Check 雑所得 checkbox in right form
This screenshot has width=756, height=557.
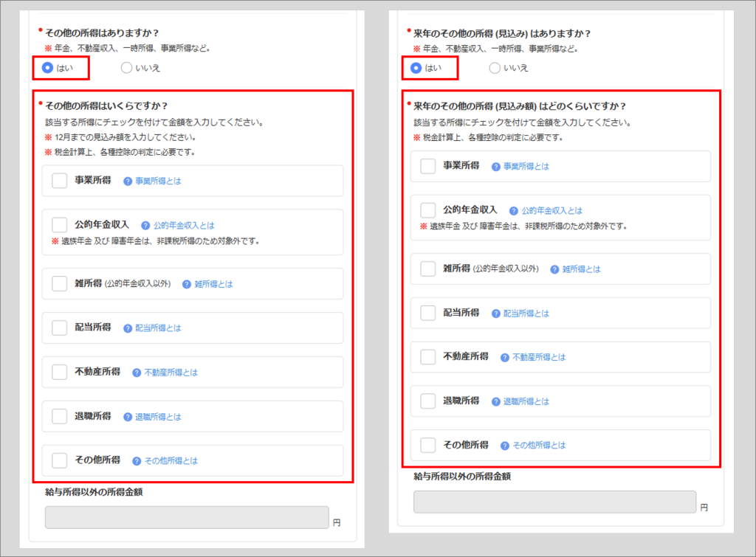tap(427, 269)
